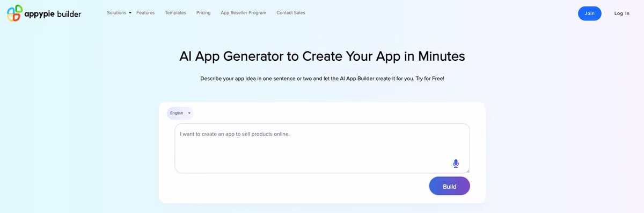
Task: Click the heading 'AI App Generator to Create Your App in Minutes'
Action: [x=322, y=56]
